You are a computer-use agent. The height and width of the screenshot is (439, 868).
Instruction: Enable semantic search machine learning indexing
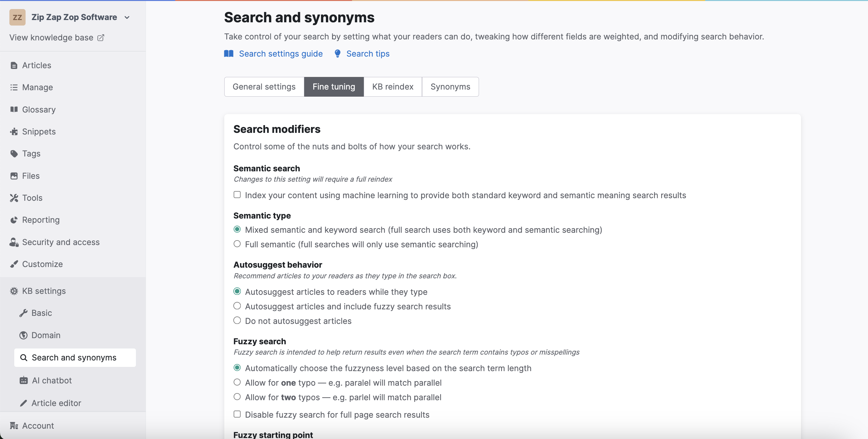(237, 195)
